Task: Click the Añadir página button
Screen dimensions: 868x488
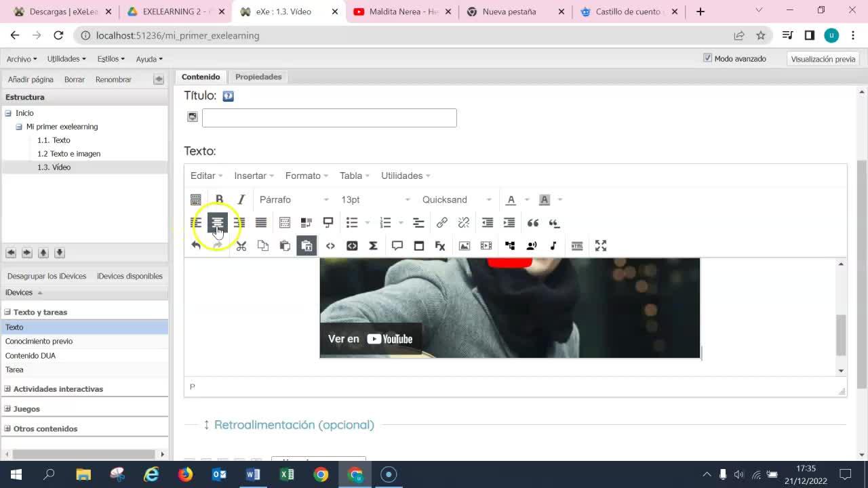Action: coord(31,79)
